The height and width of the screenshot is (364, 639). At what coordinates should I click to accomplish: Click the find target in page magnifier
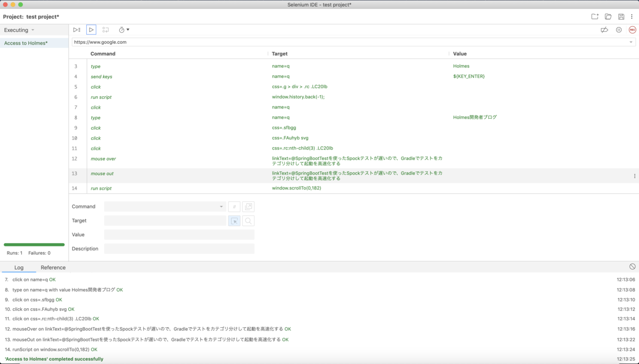click(249, 221)
